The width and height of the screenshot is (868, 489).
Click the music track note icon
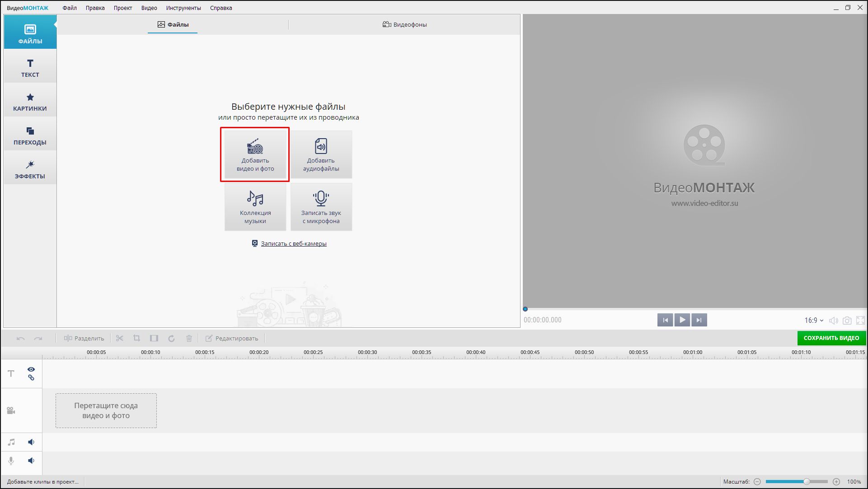(x=11, y=442)
